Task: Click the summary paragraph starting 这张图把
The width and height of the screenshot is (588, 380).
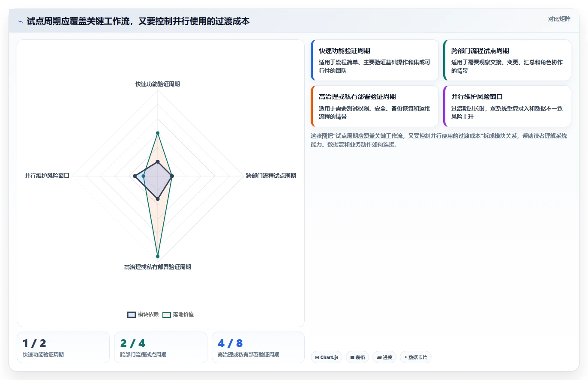Action: (439, 140)
